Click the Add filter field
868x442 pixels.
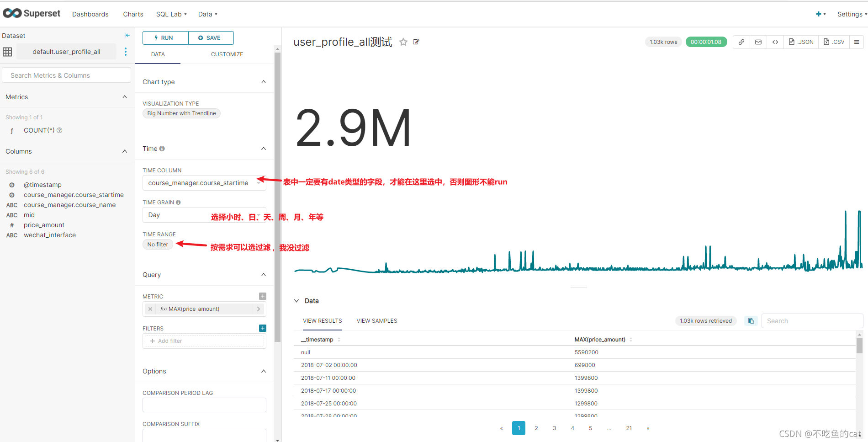tap(204, 341)
